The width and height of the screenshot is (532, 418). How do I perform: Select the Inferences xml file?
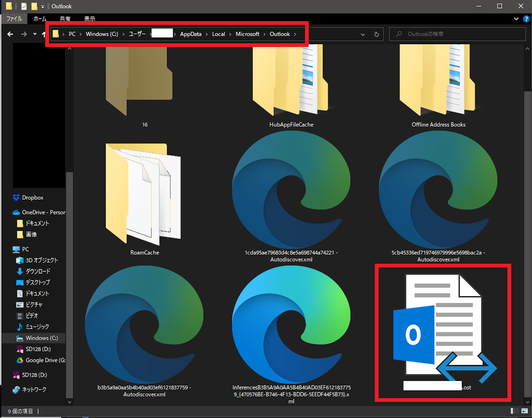[x=291, y=325]
